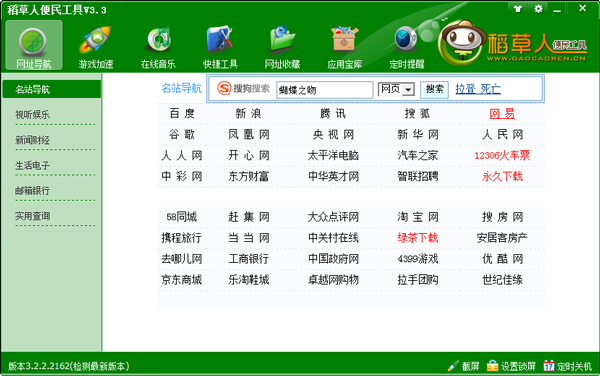600x376 pixels.
Task: Open the 网易 link
Action: point(502,114)
